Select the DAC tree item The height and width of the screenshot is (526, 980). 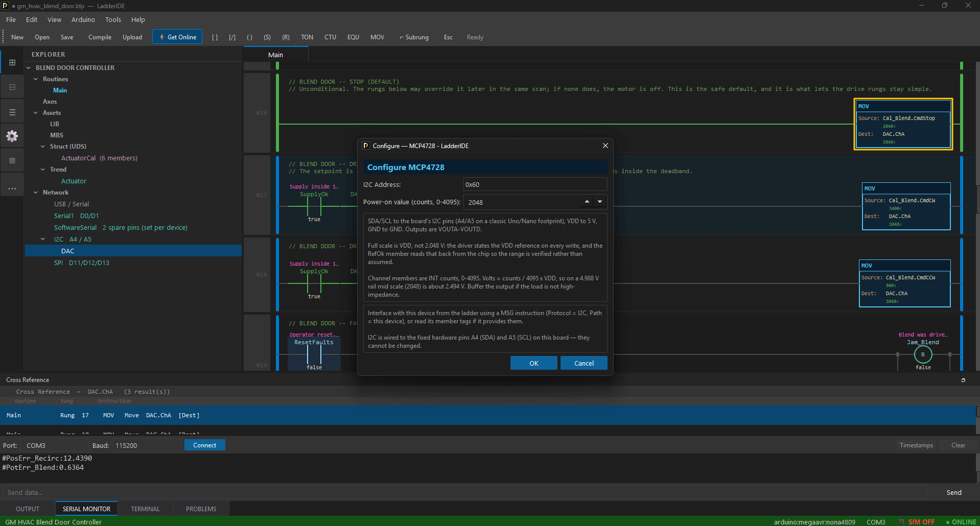click(133, 251)
